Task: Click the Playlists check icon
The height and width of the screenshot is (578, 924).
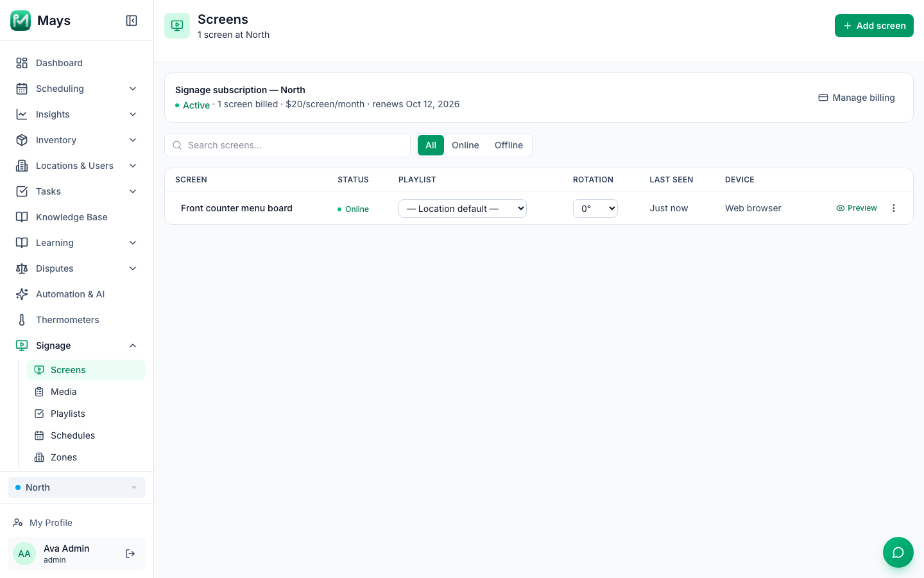Action: tap(39, 414)
